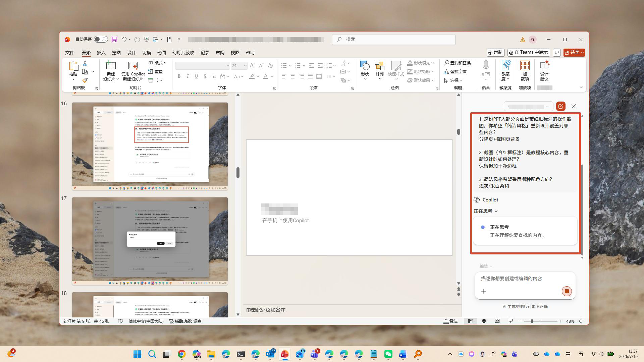
Task: Start dictation with the 听写 microphone
Action: 486,71
